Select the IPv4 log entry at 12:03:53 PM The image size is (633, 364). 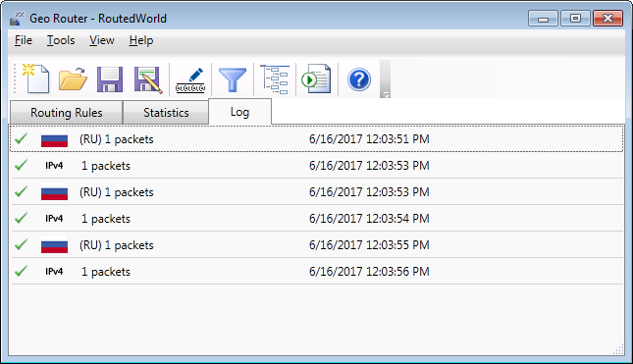click(316, 165)
